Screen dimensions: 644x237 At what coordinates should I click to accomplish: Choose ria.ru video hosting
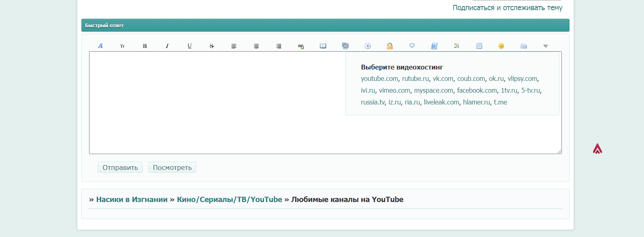coord(413,102)
